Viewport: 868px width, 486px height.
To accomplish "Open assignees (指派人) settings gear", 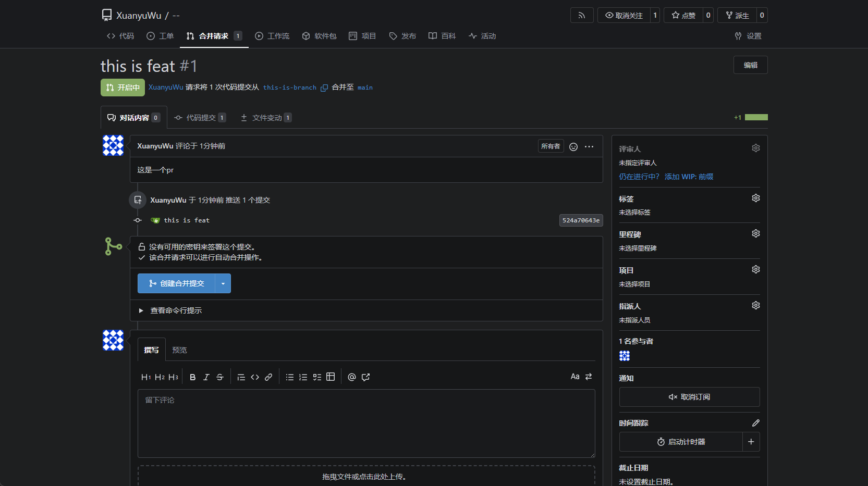I will click(x=755, y=306).
